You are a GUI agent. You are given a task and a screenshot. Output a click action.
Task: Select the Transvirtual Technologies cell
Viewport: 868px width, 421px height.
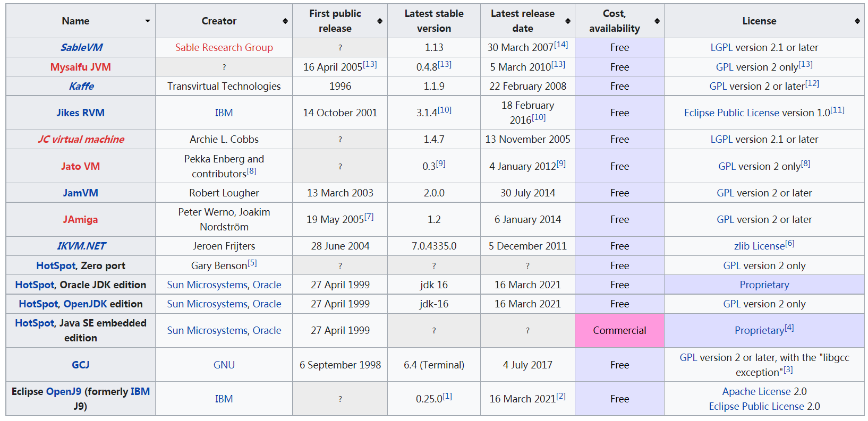click(224, 86)
